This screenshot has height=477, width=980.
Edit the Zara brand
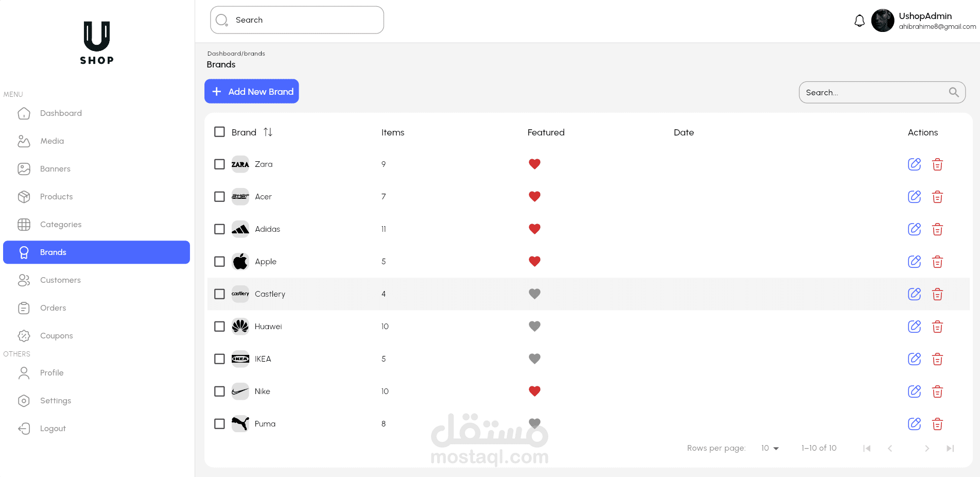pyautogui.click(x=914, y=164)
